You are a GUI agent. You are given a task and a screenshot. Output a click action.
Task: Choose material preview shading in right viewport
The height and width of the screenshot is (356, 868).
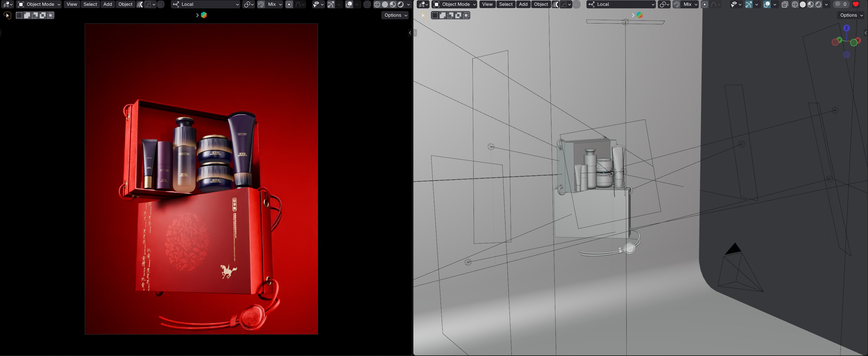tap(810, 4)
